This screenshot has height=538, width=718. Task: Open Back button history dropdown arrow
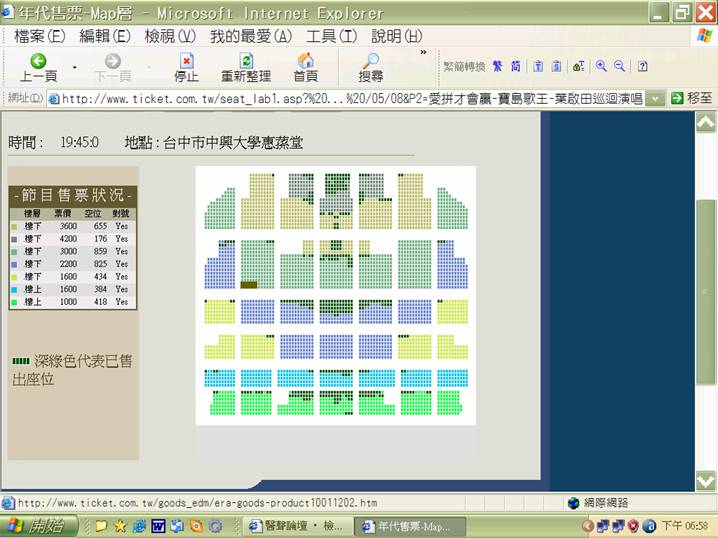pyautogui.click(x=75, y=67)
